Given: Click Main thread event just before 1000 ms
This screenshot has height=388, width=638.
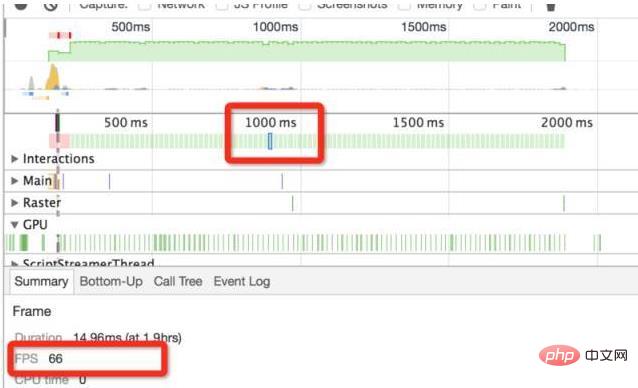Looking at the screenshot, I should pos(282,181).
